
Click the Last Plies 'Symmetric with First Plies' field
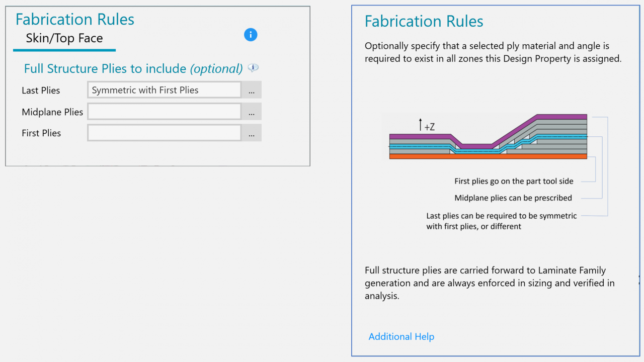[164, 90]
